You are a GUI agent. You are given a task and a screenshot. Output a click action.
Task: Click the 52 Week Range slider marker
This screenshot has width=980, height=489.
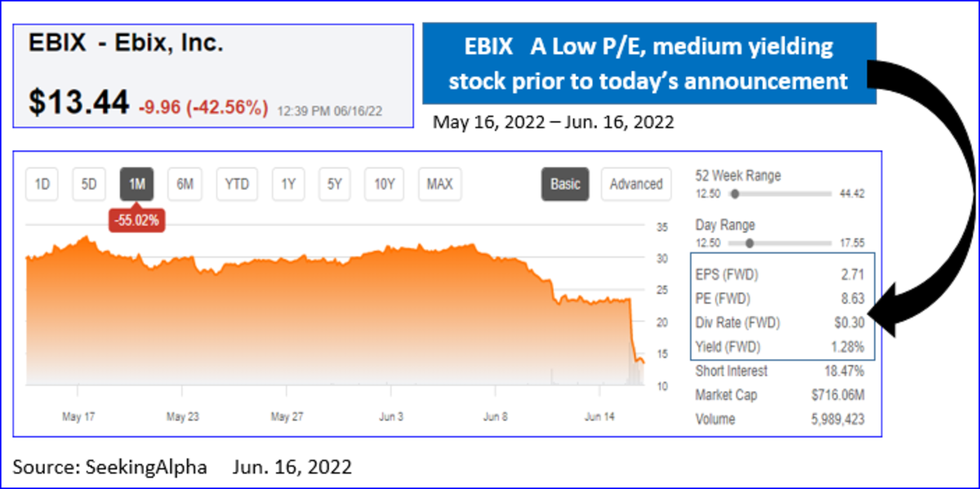735,193
